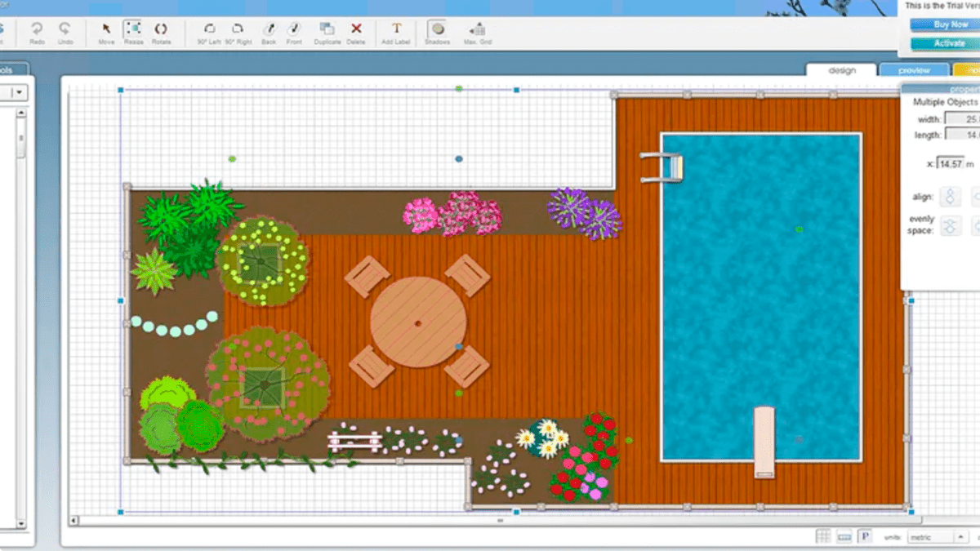Toggle the Shadows button
The height and width of the screenshot is (551, 980).
pyautogui.click(x=437, y=32)
